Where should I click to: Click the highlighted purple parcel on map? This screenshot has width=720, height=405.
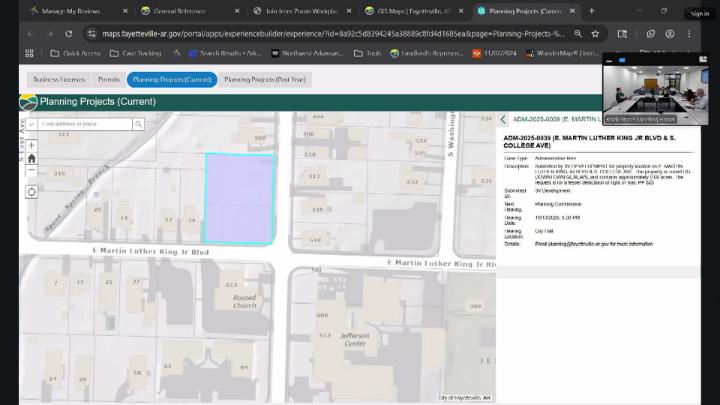240,198
